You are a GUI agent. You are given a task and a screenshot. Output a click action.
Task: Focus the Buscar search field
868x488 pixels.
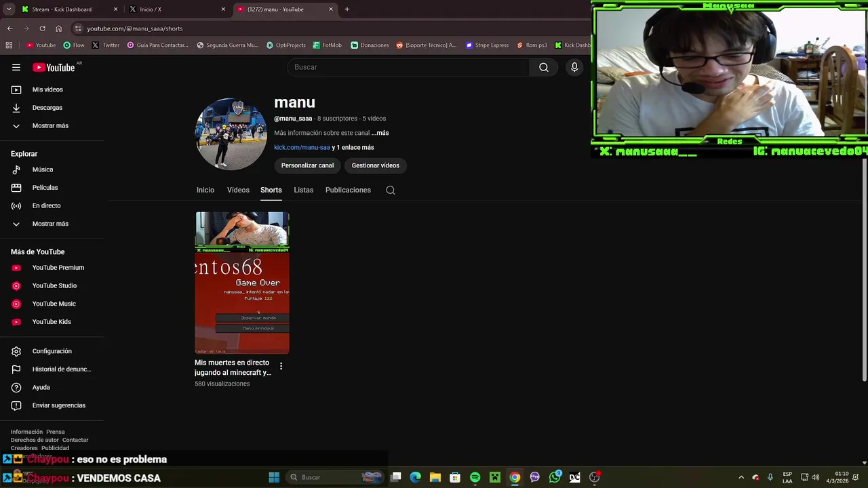click(x=408, y=67)
